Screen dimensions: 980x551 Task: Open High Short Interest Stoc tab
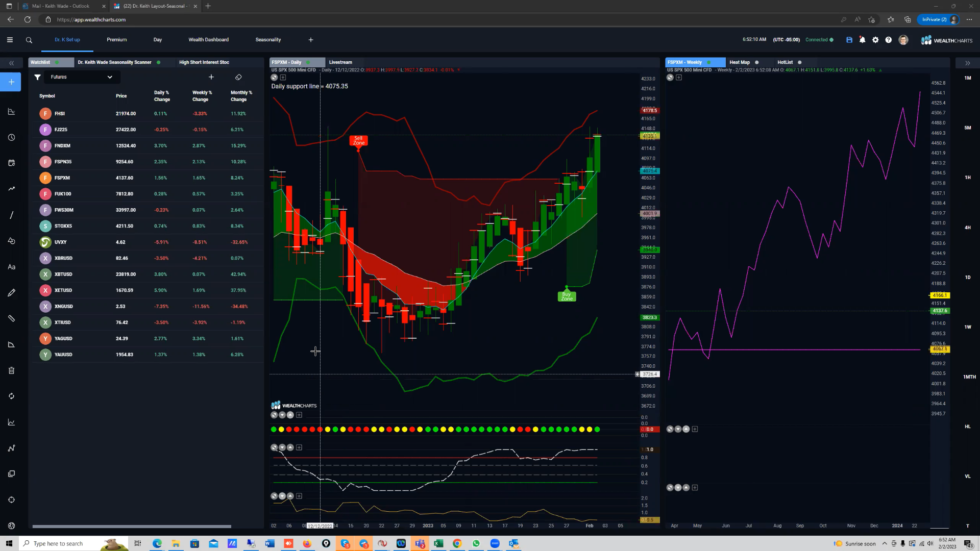point(204,62)
